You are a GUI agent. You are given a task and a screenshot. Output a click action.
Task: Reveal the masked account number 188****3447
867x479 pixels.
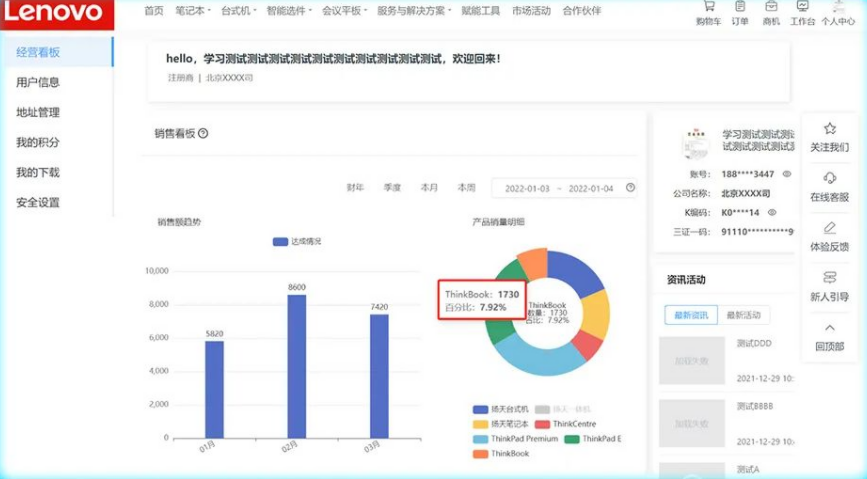click(786, 174)
